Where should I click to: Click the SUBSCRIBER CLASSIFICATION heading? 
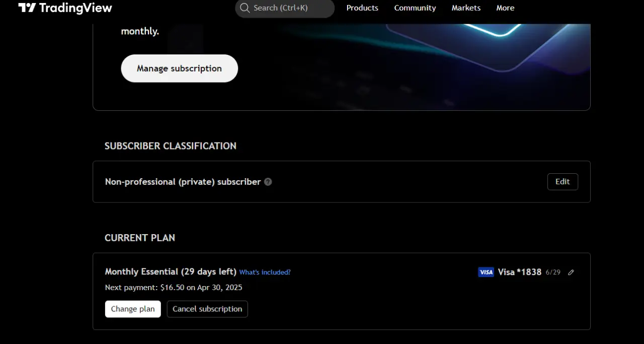[171, 146]
